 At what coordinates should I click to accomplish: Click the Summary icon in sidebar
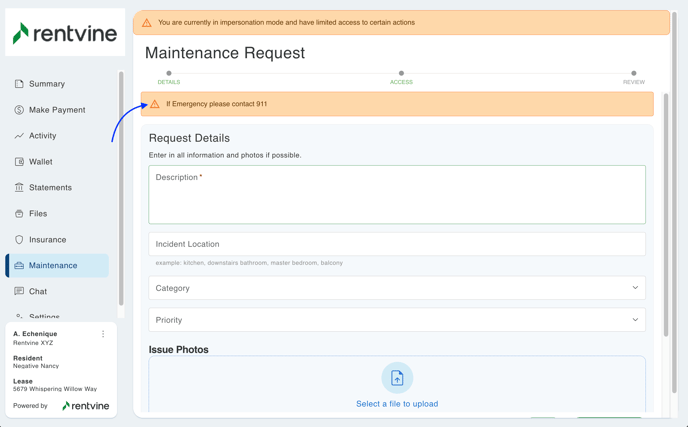pyautogui.click(x=19, y=84)
